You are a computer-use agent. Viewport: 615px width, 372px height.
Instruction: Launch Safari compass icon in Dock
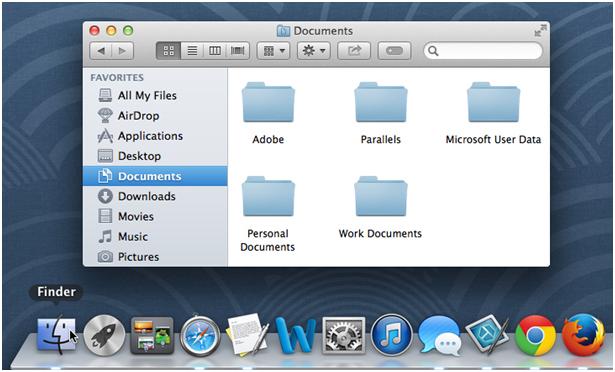(x=200, y=336)
